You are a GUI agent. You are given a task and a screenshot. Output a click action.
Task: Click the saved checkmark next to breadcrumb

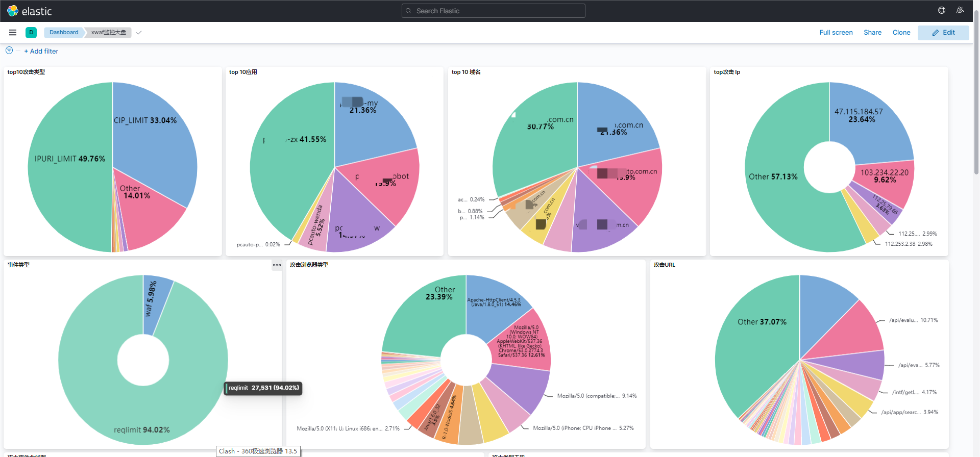tap(139, 32)
